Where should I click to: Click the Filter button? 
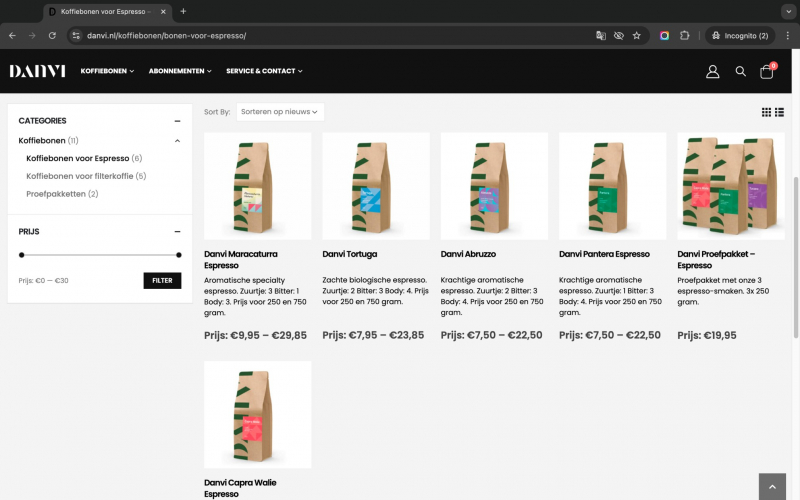tap(162, 281)
